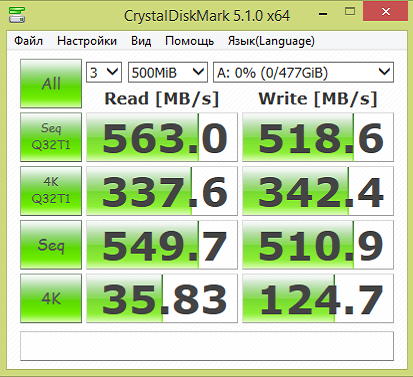
Task: Click the CrystalDiskMark app icon in title bar
Action: (17, 15)
